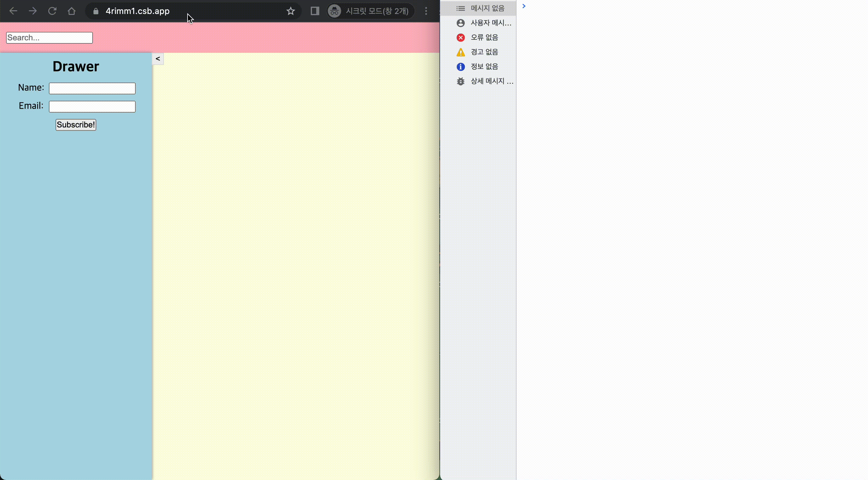The width and height of the screenshot is (868, 480).
Task: Select the 상세 메시지 verbose filter
Action: [x=485, y=81]
